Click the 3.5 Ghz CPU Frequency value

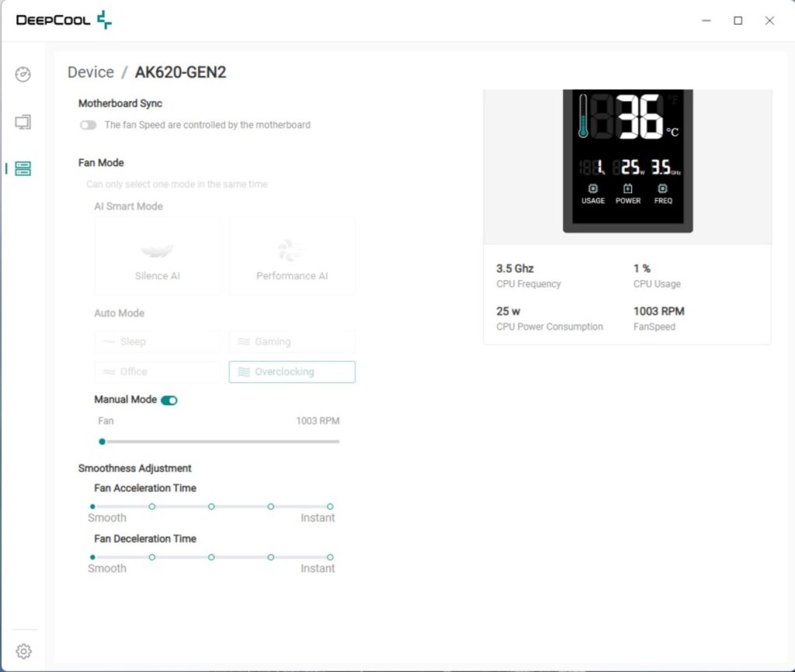tap(516, 268)
